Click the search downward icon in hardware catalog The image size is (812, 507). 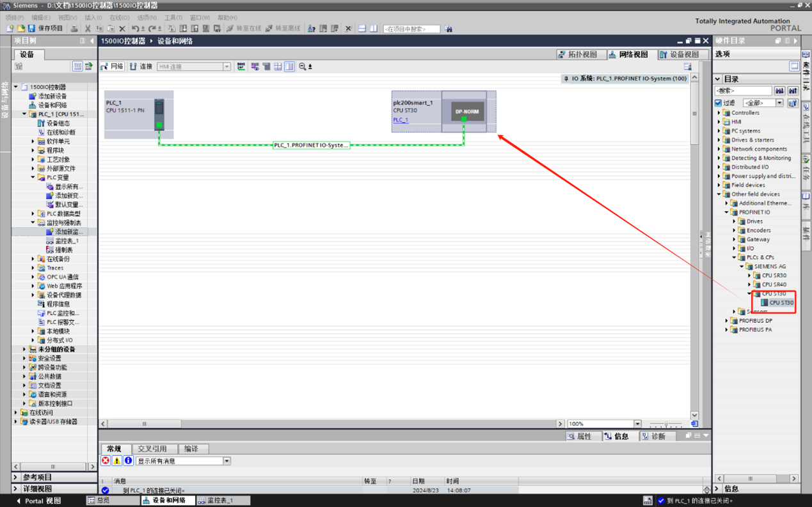tap(779, 91)
